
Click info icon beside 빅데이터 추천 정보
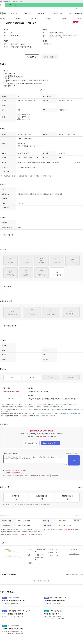(x=14, y=592)
